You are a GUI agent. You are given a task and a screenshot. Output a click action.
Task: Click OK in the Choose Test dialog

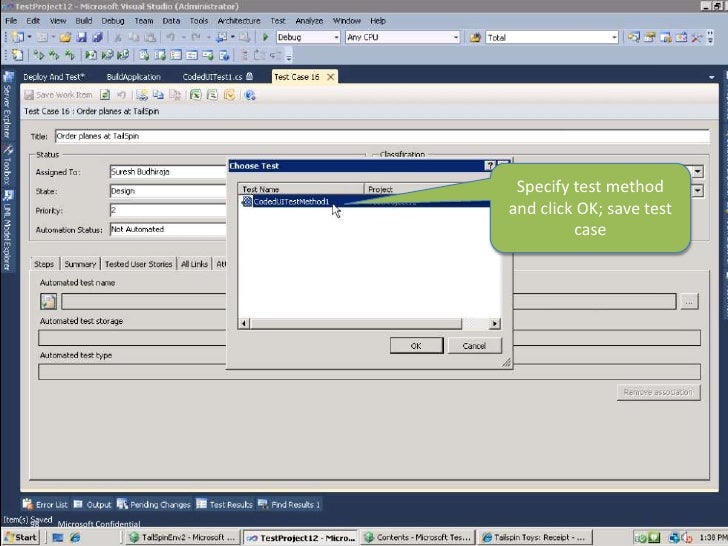click(416, 346)
